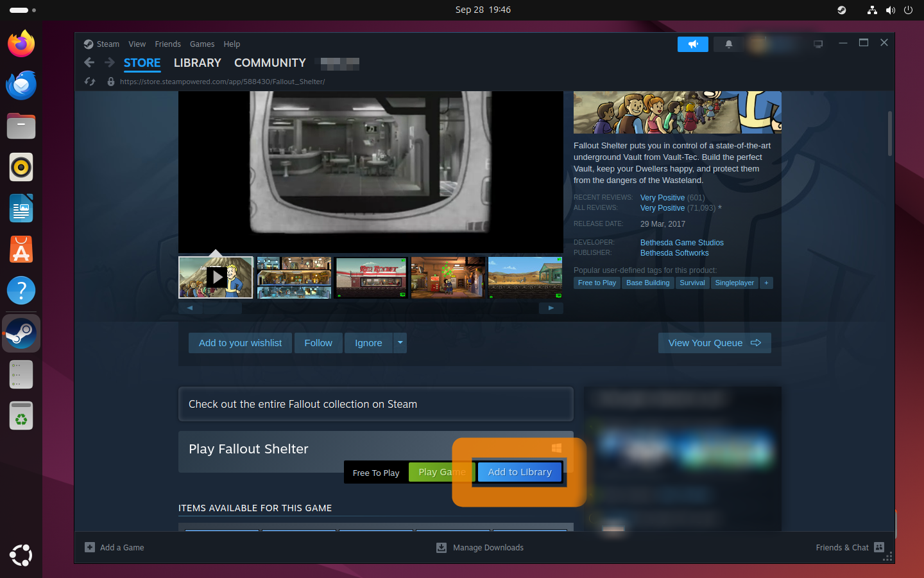Open the LIBRARY tab

tap(197, 63)
